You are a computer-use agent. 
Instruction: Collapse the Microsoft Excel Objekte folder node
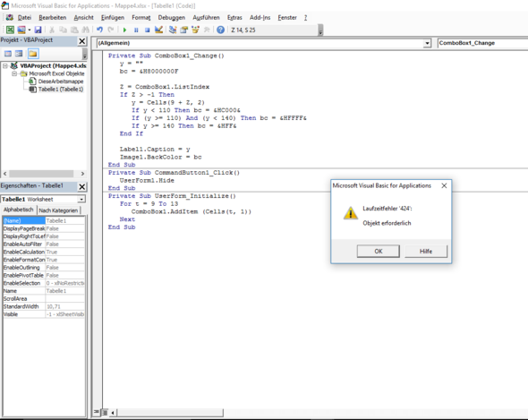coord(14,73)
